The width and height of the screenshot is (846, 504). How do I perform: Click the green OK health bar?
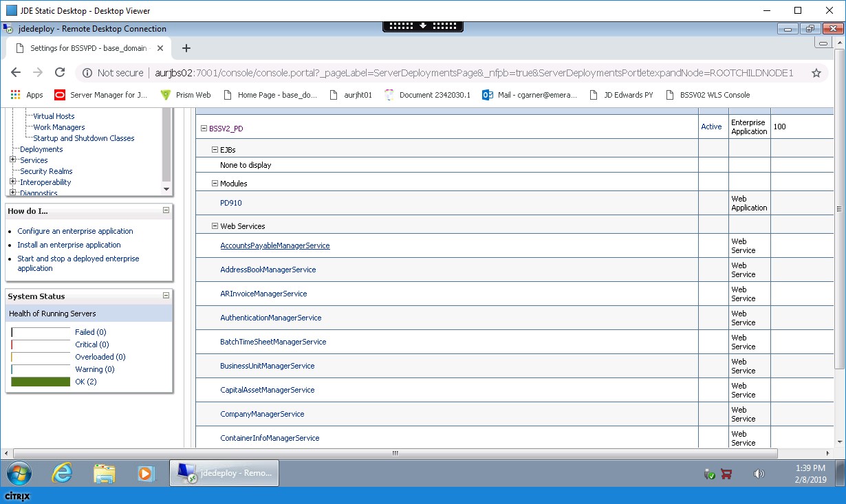click(x=41, y=382)
